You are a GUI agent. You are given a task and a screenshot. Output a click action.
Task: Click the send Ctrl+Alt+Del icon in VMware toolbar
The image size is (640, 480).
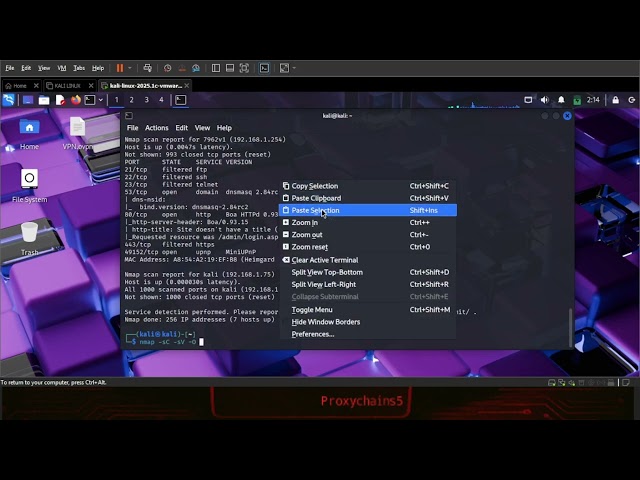[x=148, y=68]
